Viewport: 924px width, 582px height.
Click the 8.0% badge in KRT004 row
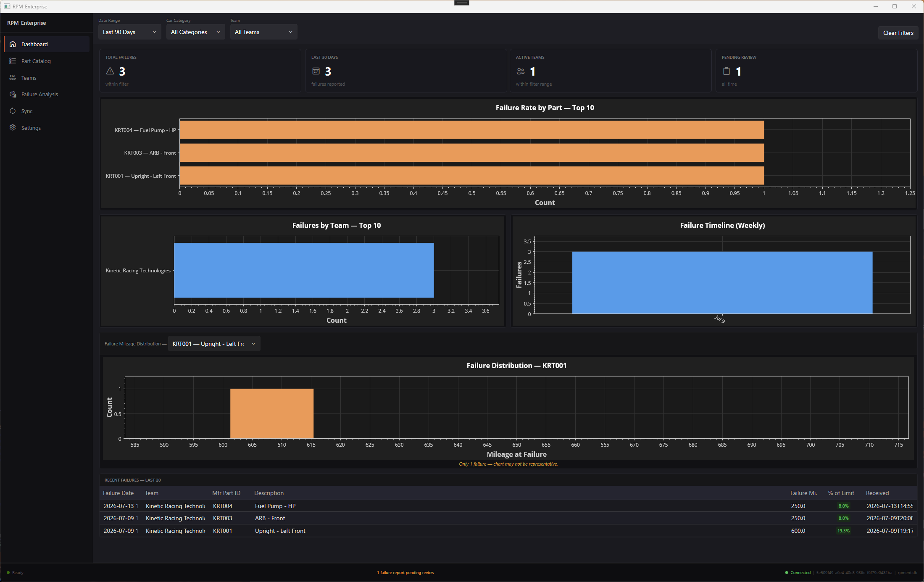pyautogui.click(x=843, y=506)
